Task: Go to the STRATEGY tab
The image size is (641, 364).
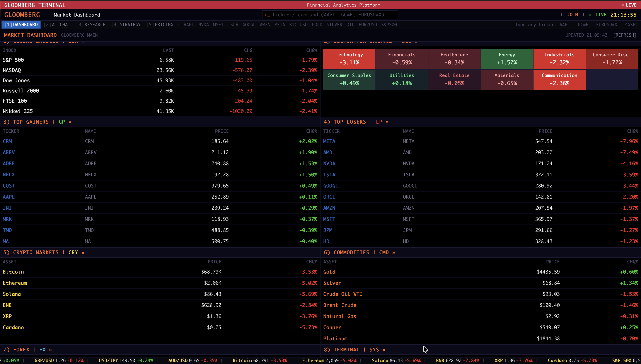Action: 126,25
